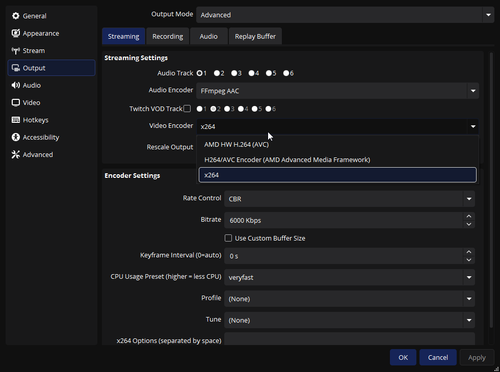The height and width of the screenshot is (372, 500).
Task: Select Twitch VOD Track 6 radio button
Action: [x=268, y=109]
